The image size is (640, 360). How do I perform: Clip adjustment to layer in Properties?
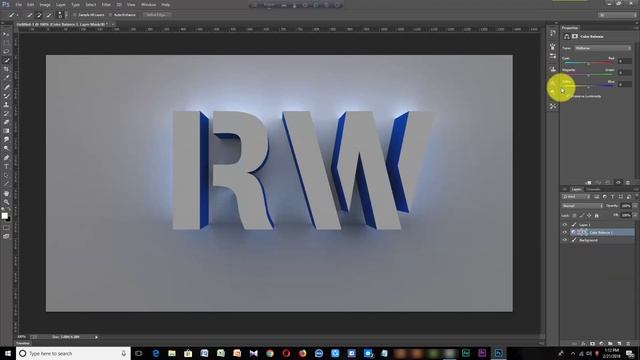[589, 182]
